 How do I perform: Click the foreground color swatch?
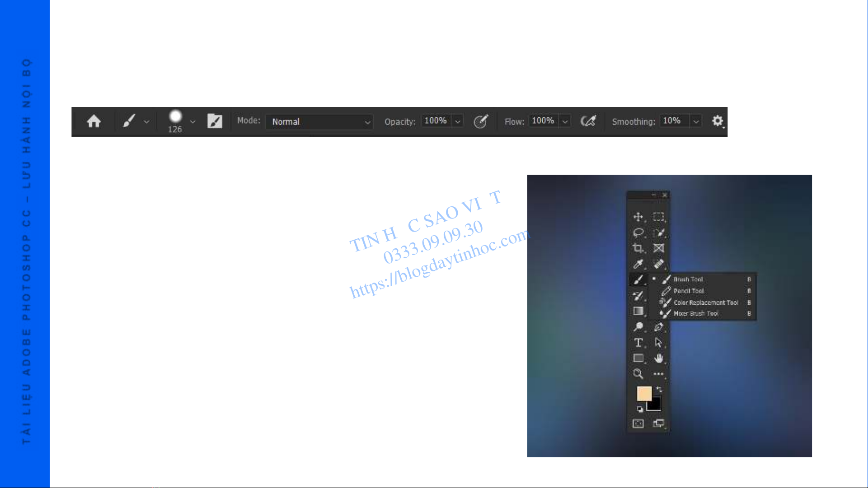pos(643,393)
